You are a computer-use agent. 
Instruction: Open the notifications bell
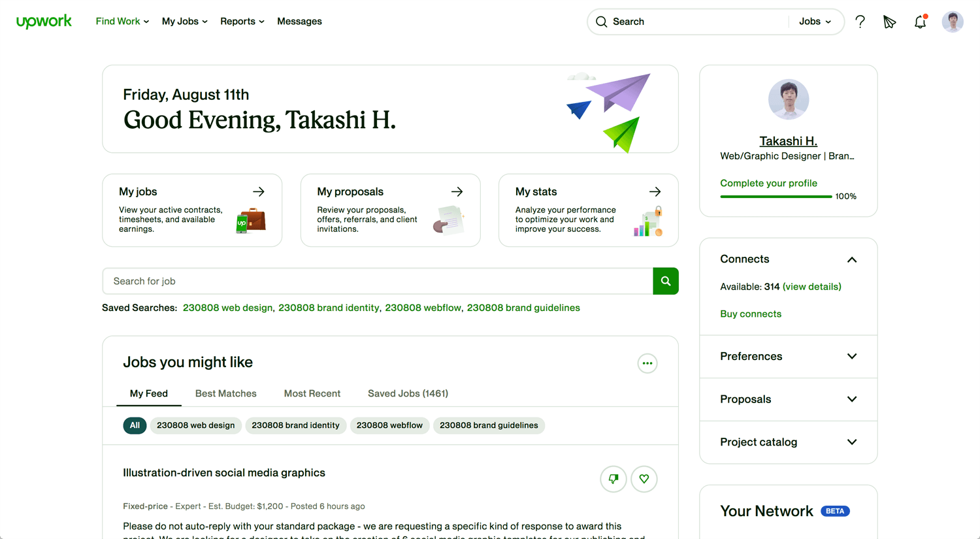(920, 22)
